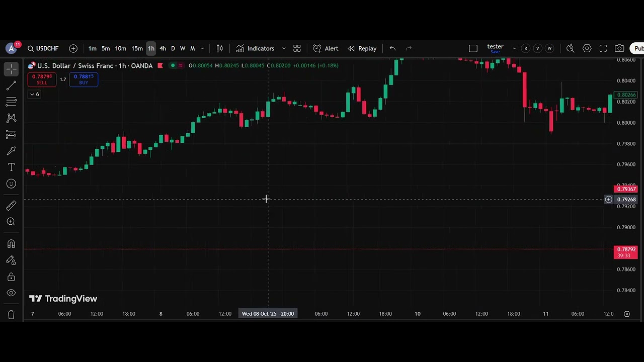Expand the time interval dropdown arrow

[x=202, y=48]
